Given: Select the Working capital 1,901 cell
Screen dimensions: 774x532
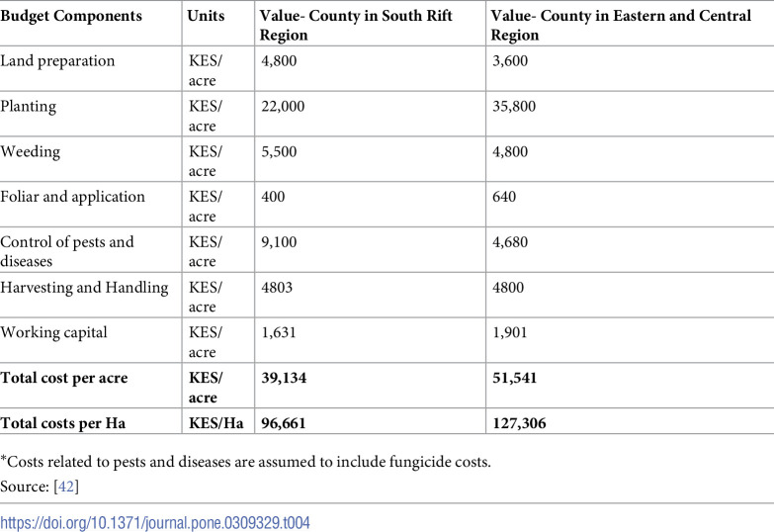Looking at the screenshot, I should 510,332.
